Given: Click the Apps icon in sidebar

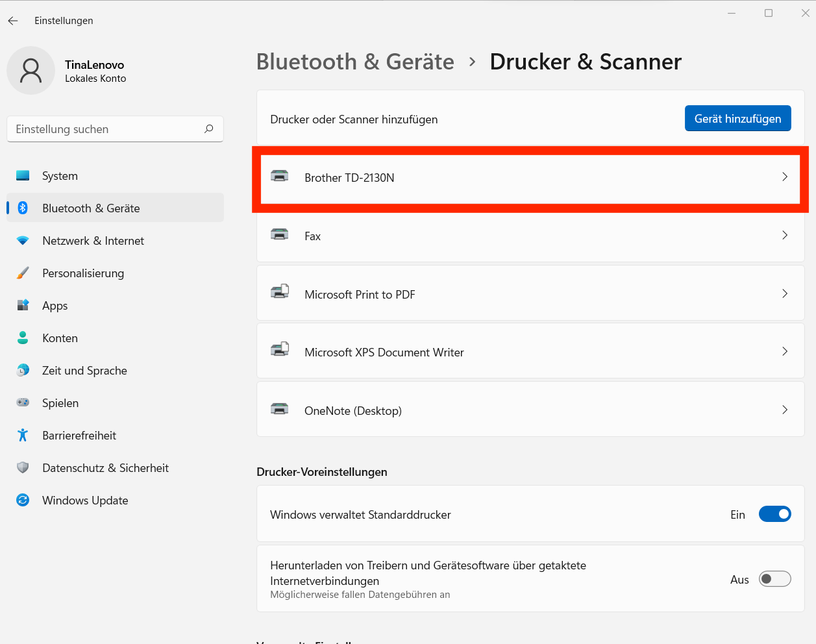Looking at the screenshot, I should pos(23,305).
